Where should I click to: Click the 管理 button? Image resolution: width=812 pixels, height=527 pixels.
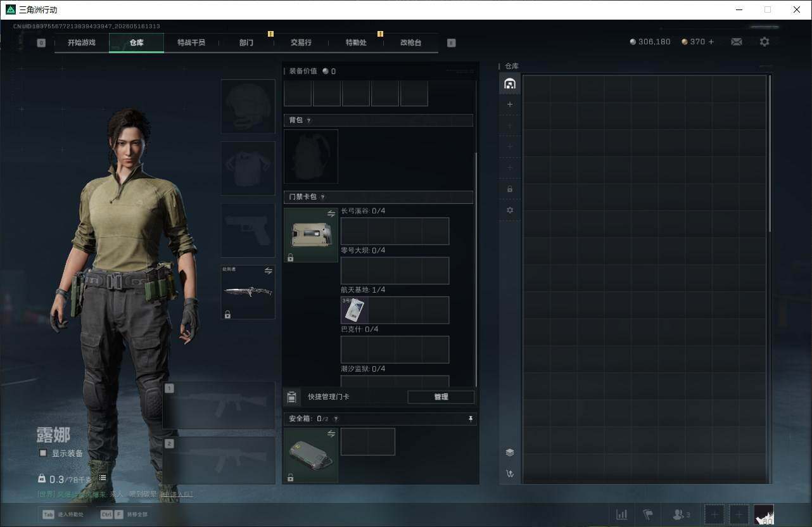(x=441, y=397)
